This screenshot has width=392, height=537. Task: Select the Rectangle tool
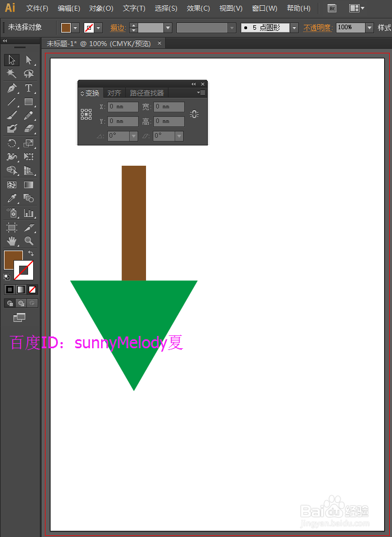(29, 102)
